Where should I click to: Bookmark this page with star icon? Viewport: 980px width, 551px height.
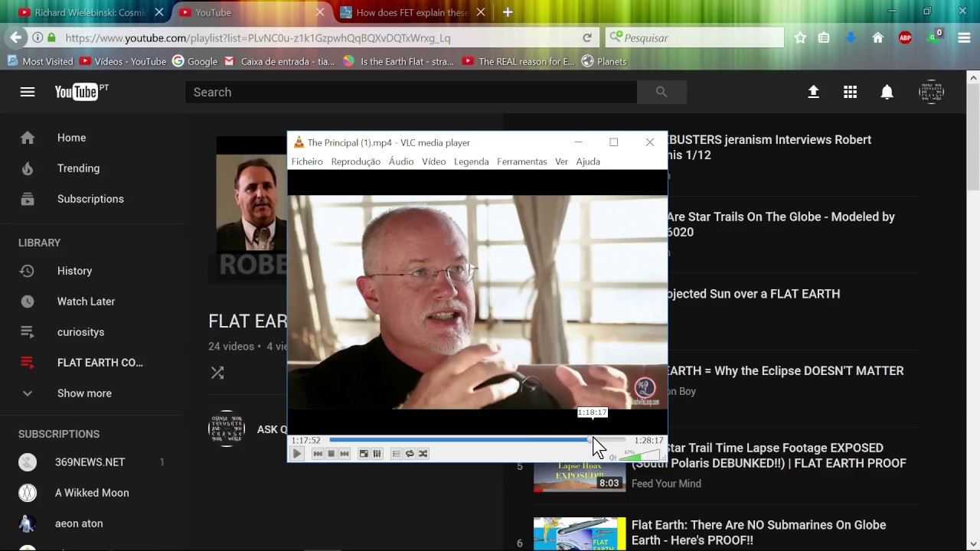(800, 37)
